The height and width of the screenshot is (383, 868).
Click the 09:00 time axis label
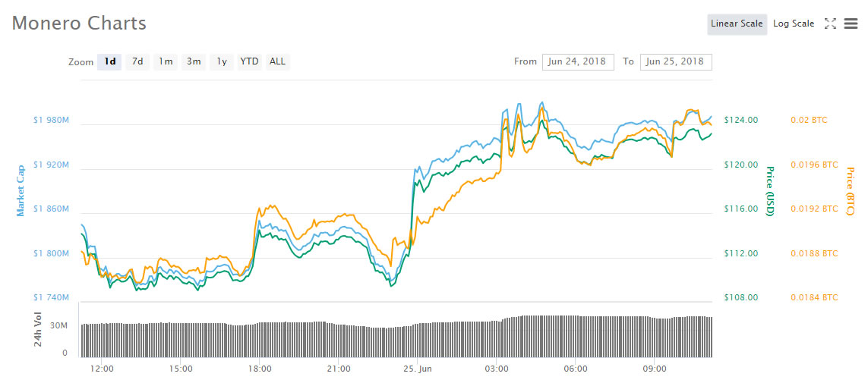tap(655, 368)
